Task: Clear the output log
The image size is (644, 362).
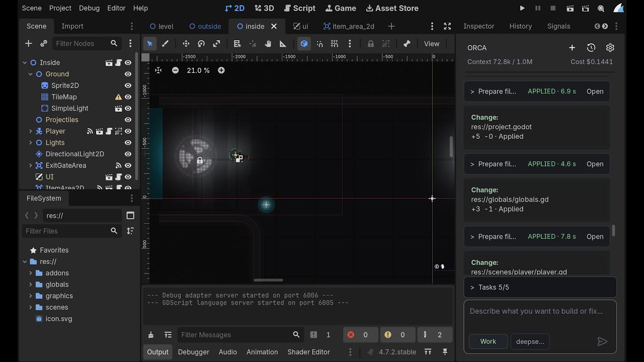Action: (x=151, y=335)
